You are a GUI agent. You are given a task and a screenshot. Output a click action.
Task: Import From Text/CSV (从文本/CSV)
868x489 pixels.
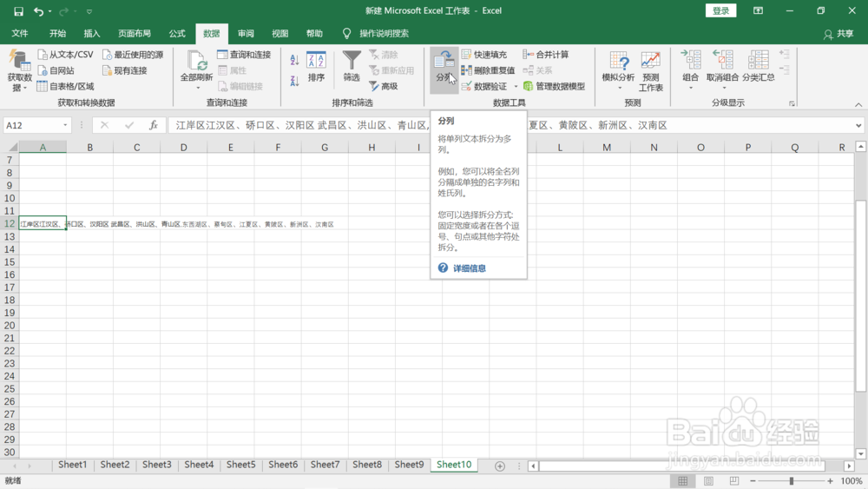point(65,54)
